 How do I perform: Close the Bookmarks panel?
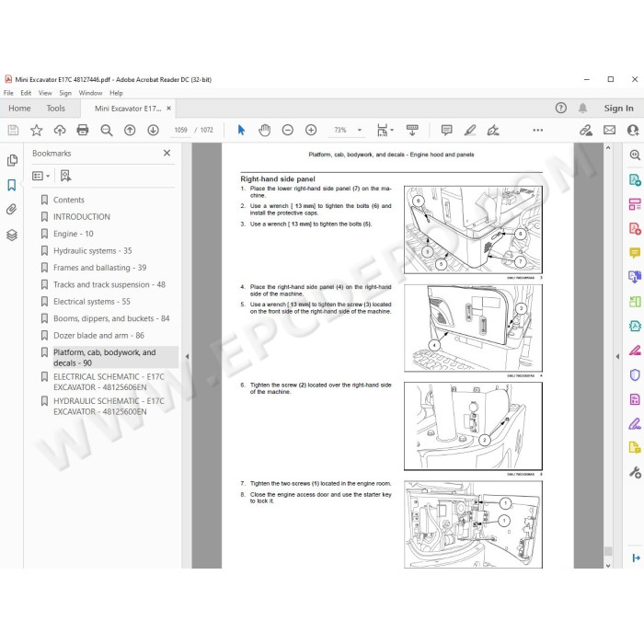(167, 153)
